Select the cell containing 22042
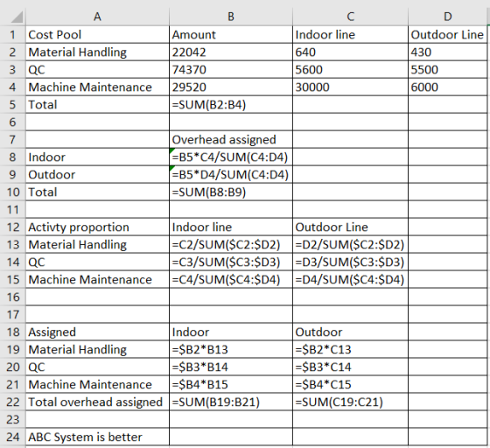 (231, 52)
